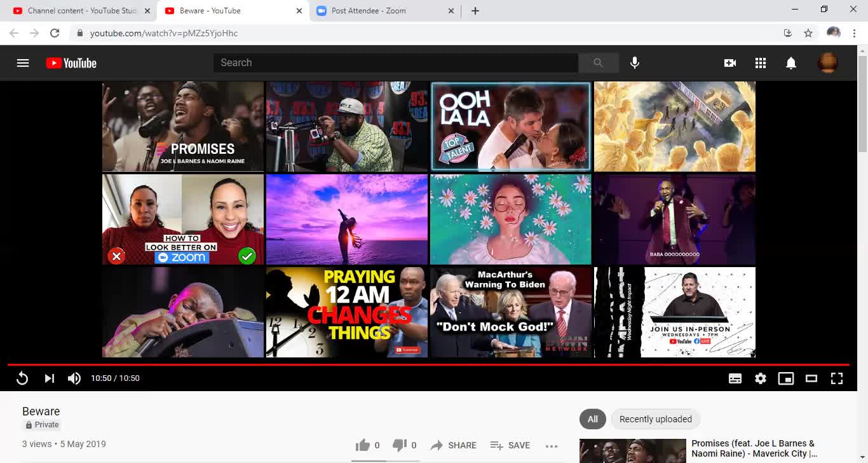Toggle subtitles/closed captions
Viewport: 868px width, 463px height.
[x=735, y=378]
